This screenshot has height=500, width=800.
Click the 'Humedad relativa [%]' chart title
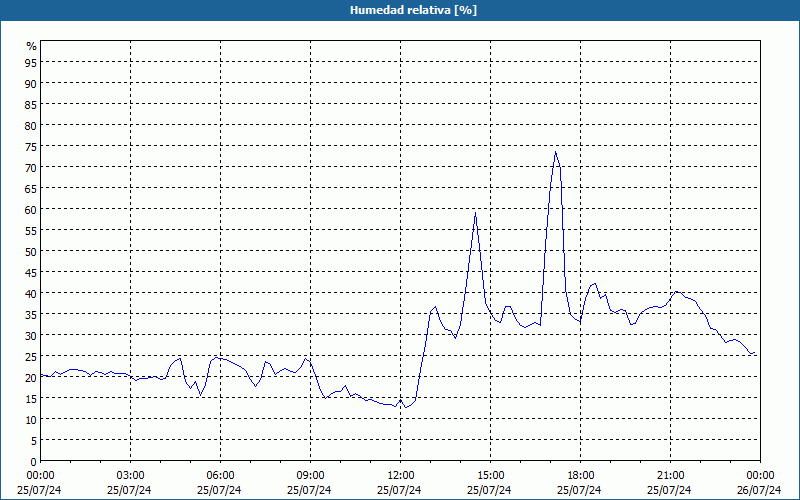[413, 10]
